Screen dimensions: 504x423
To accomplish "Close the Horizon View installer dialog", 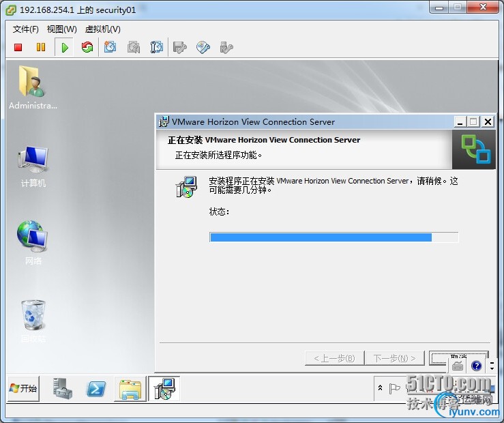I will click(x=488, y=122).
